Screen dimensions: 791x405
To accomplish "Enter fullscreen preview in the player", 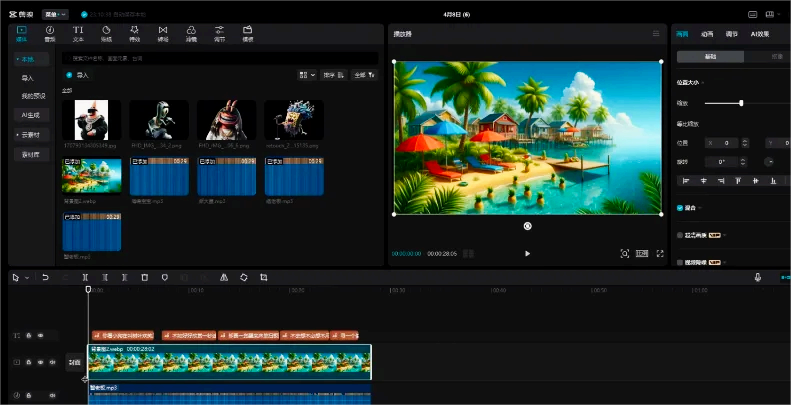I will click(x=661, y=254).
